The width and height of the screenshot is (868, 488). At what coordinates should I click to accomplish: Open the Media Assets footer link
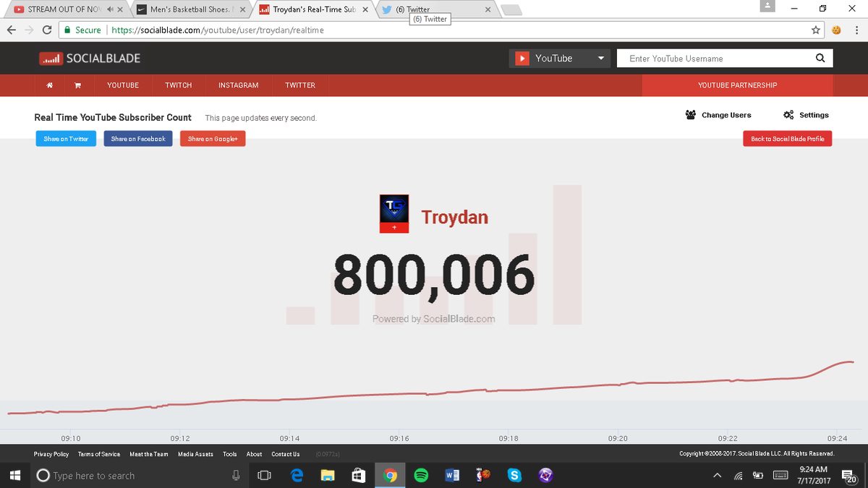(x=196, y=454)
